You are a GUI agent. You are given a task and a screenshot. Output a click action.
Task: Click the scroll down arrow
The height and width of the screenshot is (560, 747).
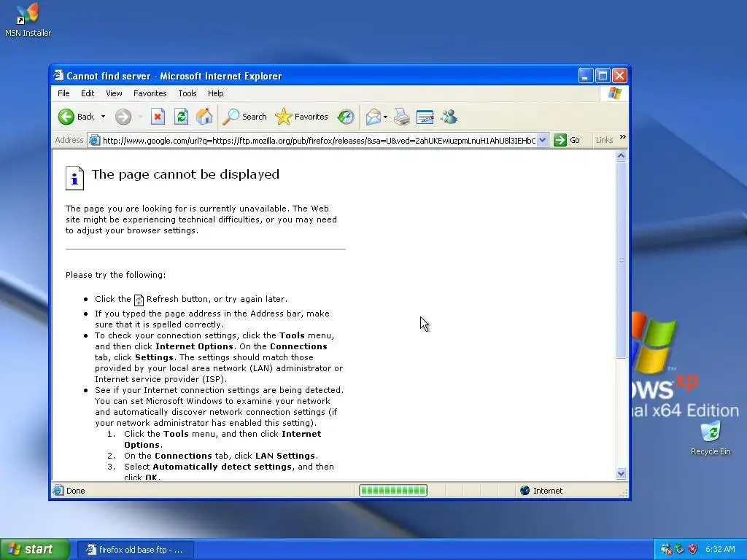pos(621,473)
